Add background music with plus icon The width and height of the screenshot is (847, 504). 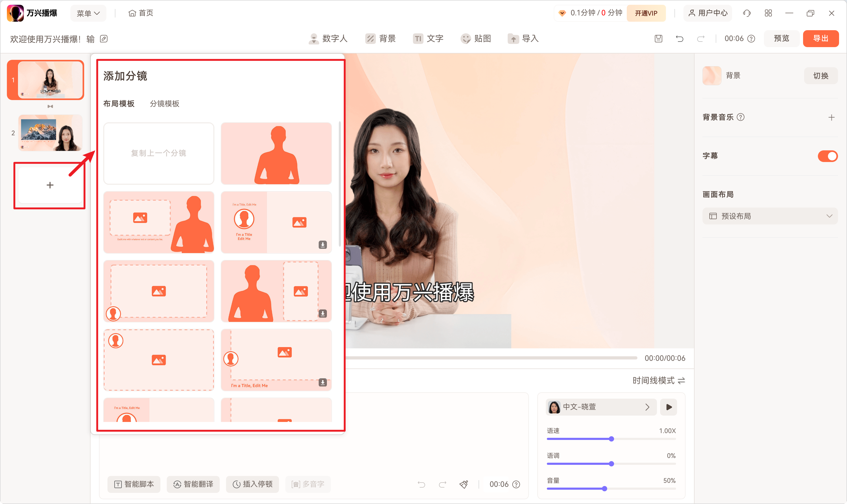[831, 118]
